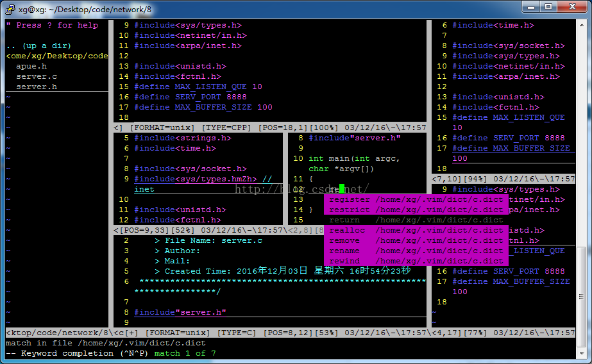Click the title bar text 'xg@xg: ~/Desktop/code/network/8'
The width and height of the screenshot is (592, 364).
[x=85, y=9]
